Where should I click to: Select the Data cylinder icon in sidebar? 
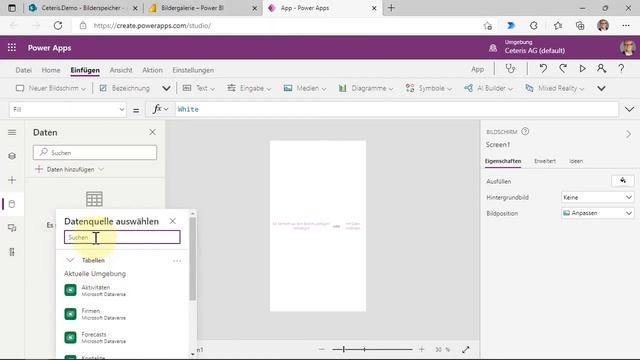pos(12,204)
